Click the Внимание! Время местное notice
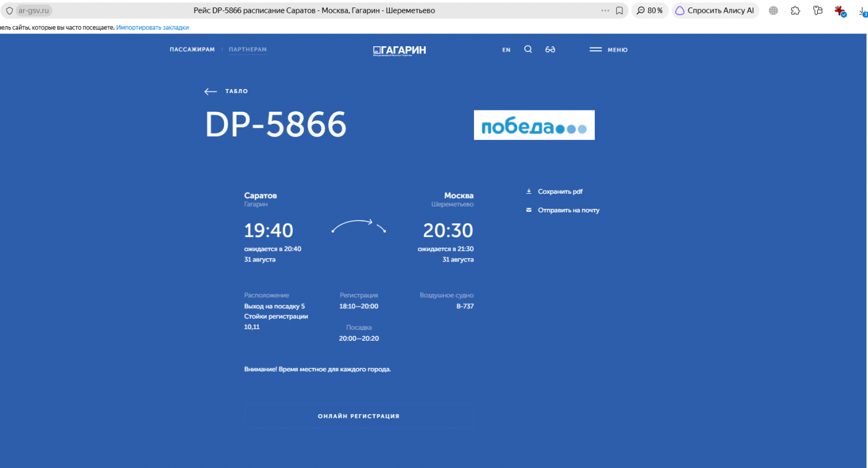Screen dimensions: 868x468 [318, 369]
